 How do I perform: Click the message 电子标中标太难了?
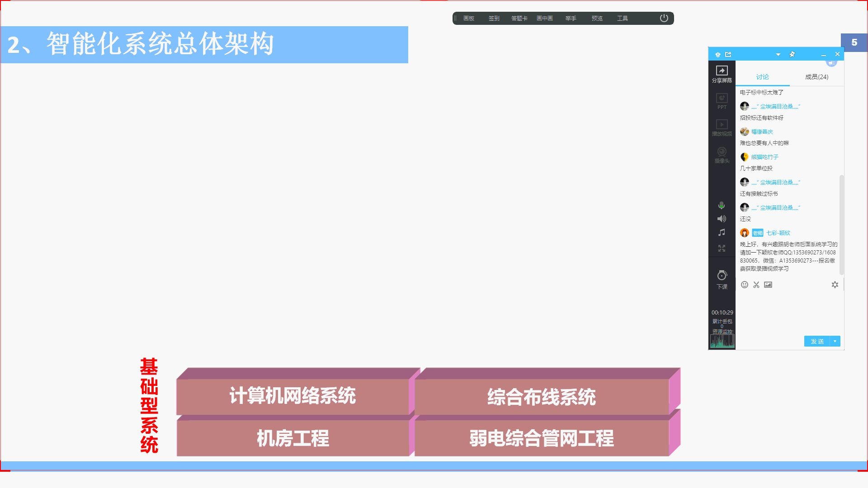pos(762,93)
